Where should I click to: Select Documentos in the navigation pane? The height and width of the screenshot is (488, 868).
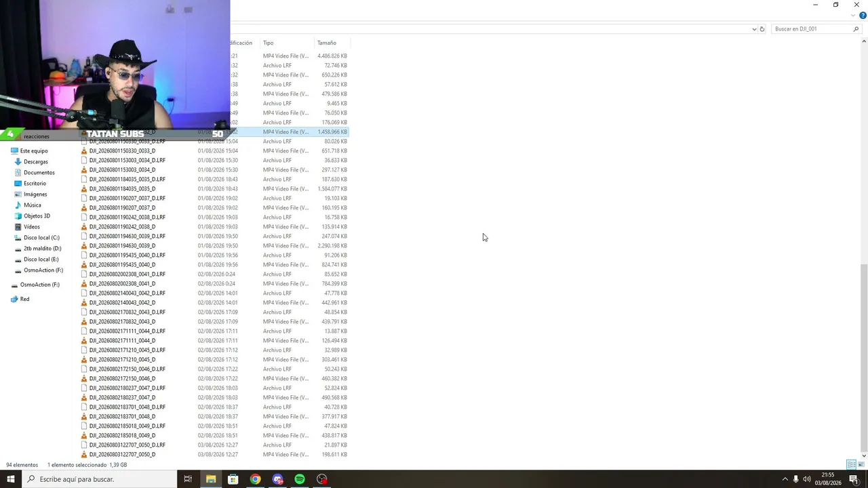(39, 173)
